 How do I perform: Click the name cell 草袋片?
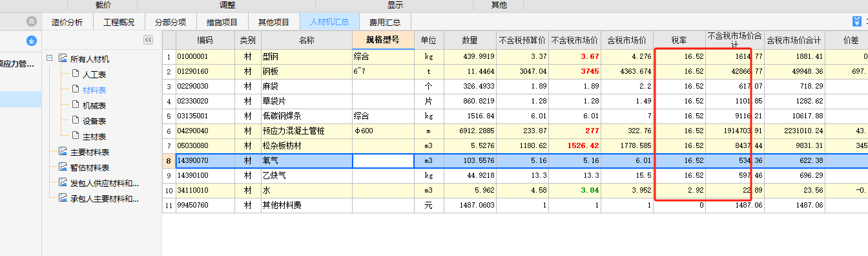[306, 101]
